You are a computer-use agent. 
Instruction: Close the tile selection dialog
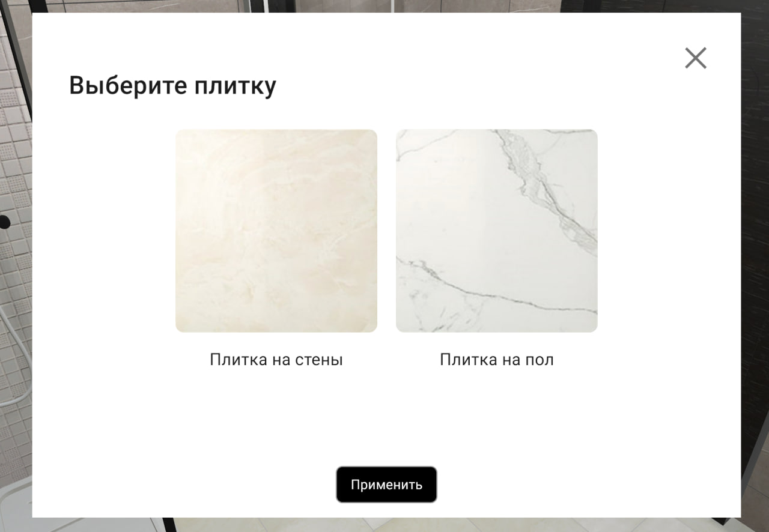(696, 58)
